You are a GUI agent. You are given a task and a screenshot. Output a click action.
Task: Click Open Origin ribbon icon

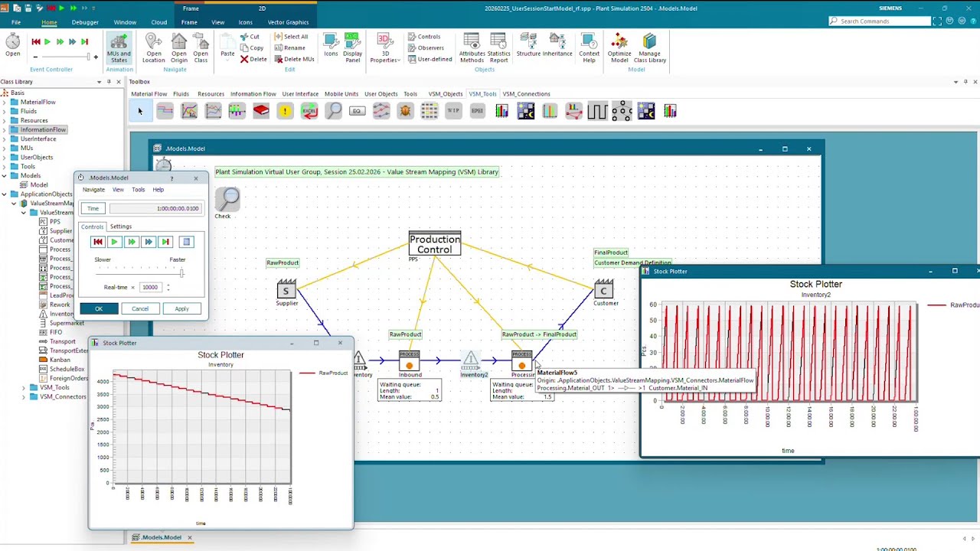tap(178, 47)
